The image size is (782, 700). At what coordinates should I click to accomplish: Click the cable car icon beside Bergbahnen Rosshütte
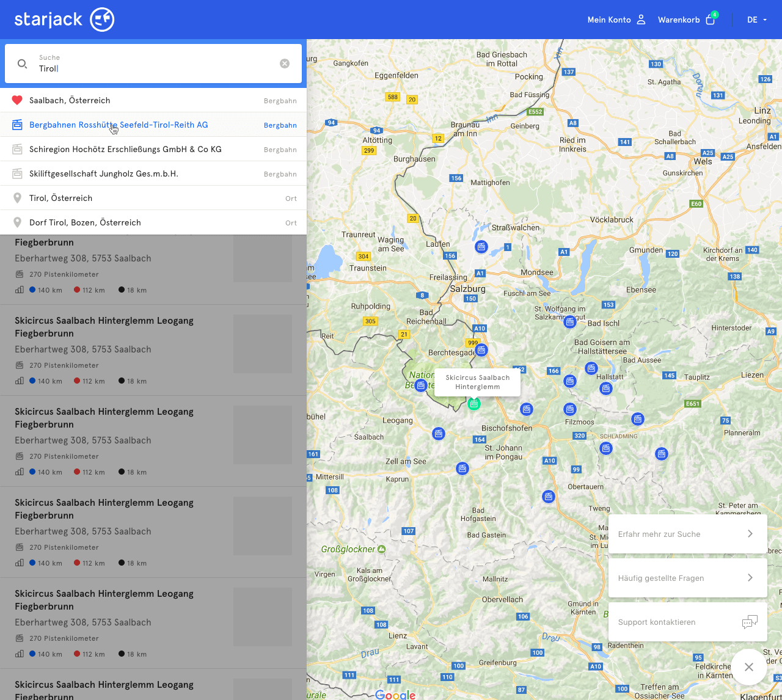(x=17, y=125)
